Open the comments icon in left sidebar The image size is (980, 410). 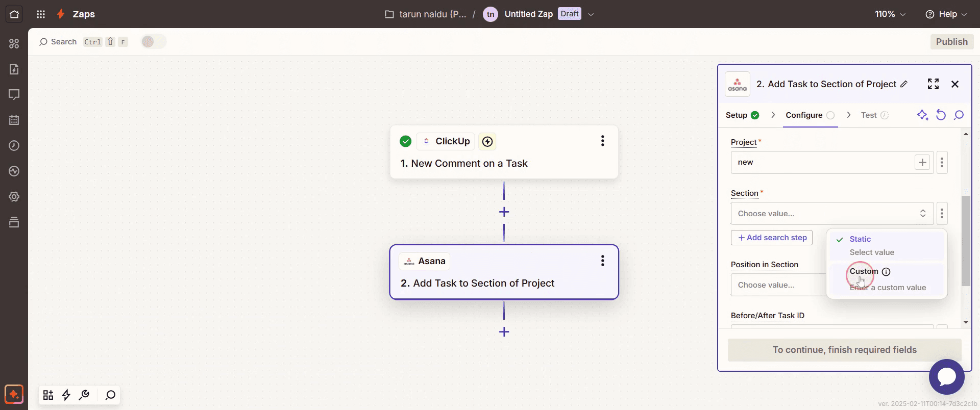pos(14,95)
